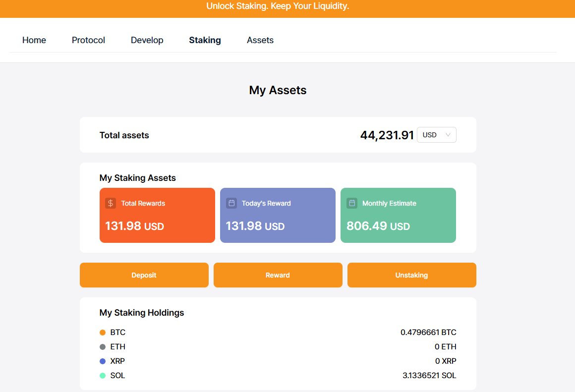Image resolution: width=575 pixels, height=392 pixels.
Task: Click the Total assets label
Action: click(x=124, y=135)
